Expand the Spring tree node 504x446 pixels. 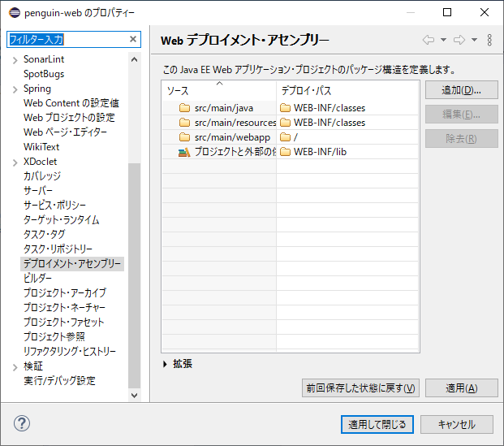(15, 89)
